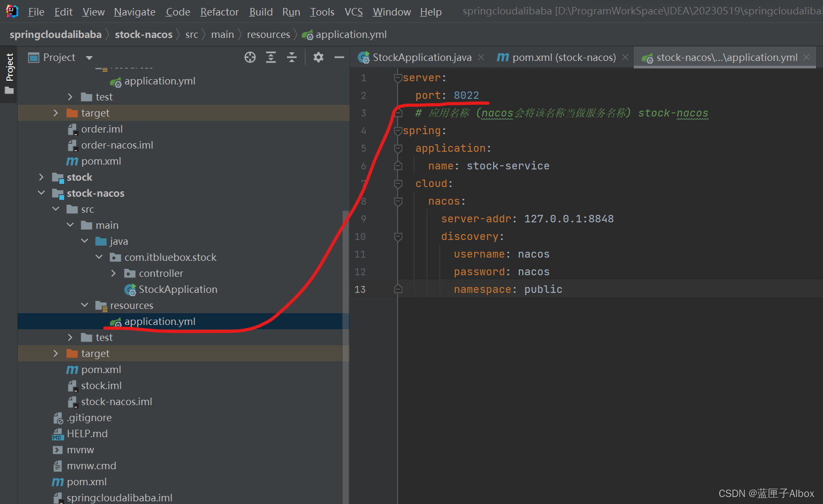This screenshot has height=504, width=823.
Task: Click the Project tool window stripe button
Action: click(x=9, y=73)
